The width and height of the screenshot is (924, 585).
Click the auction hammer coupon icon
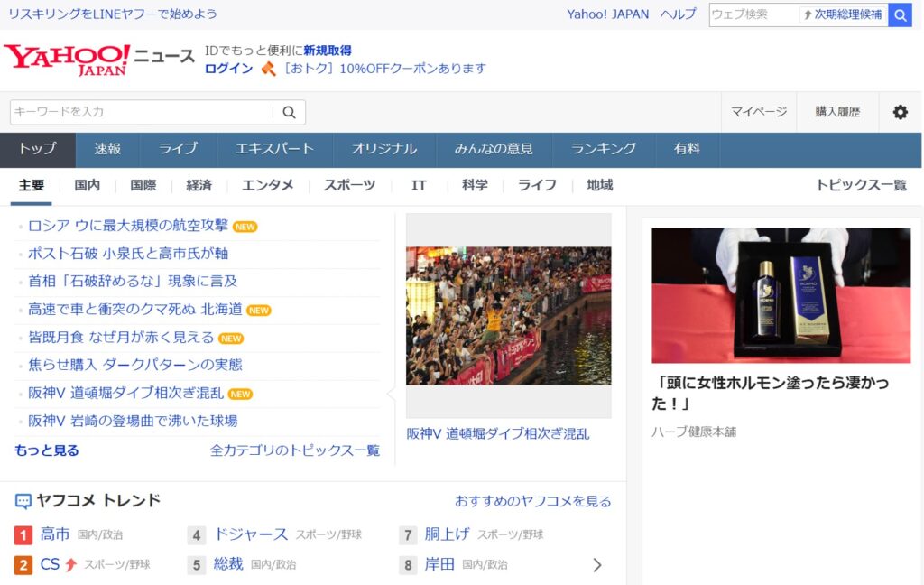(269, 69)
